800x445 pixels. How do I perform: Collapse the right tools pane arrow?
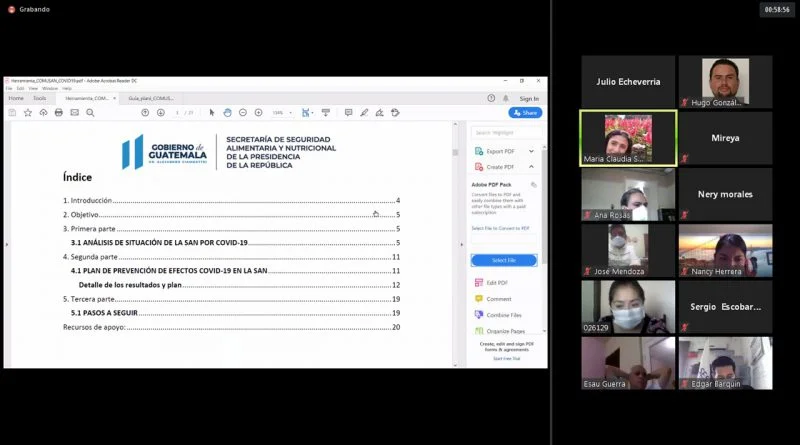(x=462, y=244)
